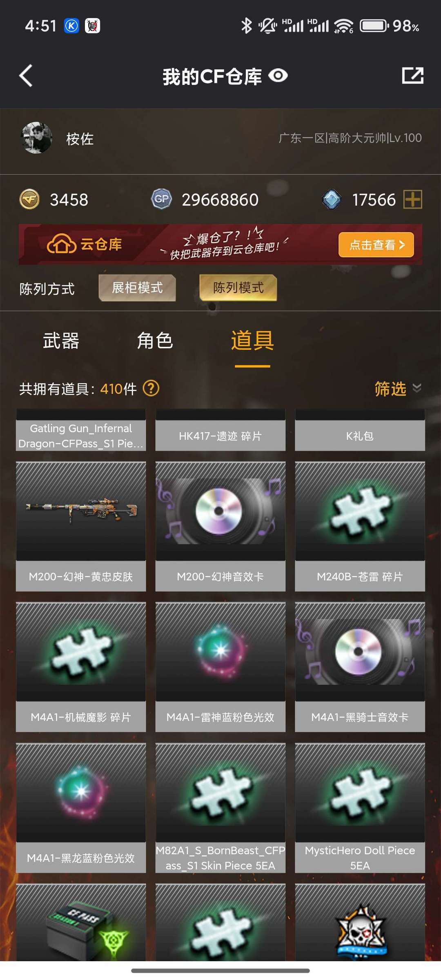Open the help question mark icon
Screen dimensions: 441x980
[x=151, y=388]
